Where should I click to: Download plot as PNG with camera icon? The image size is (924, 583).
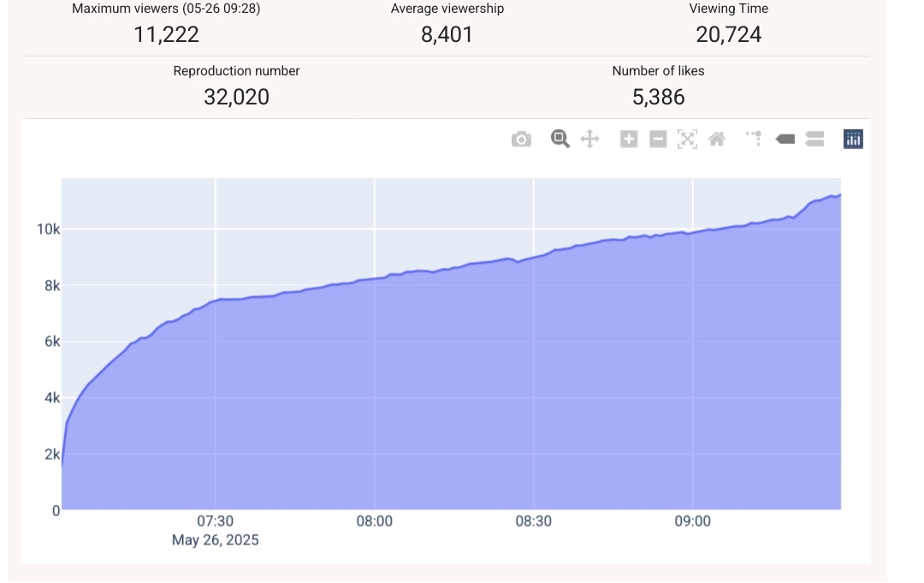(521, 140)
